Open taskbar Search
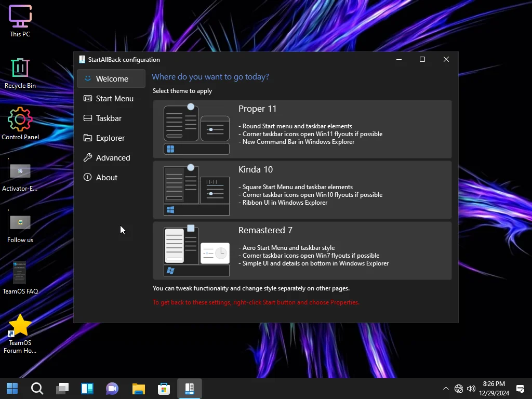Screen dimensions: 532x399 tap(37, 389)
